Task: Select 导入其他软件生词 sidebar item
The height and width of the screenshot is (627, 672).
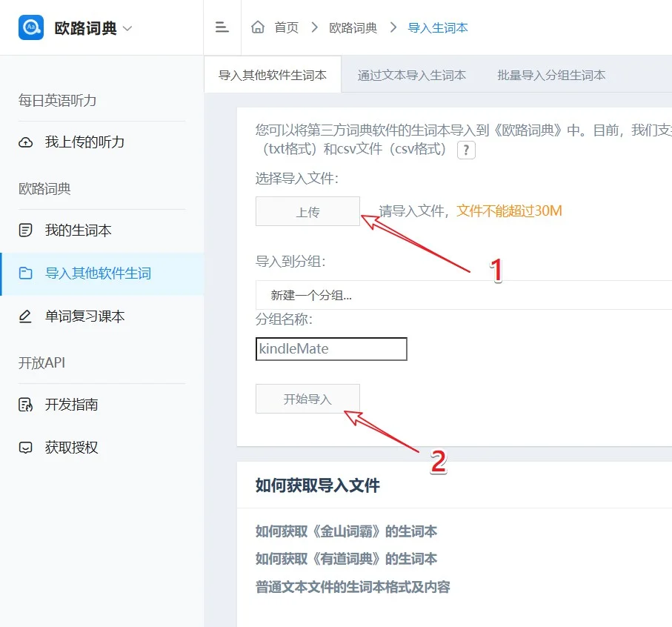Action: coord(98,273)
